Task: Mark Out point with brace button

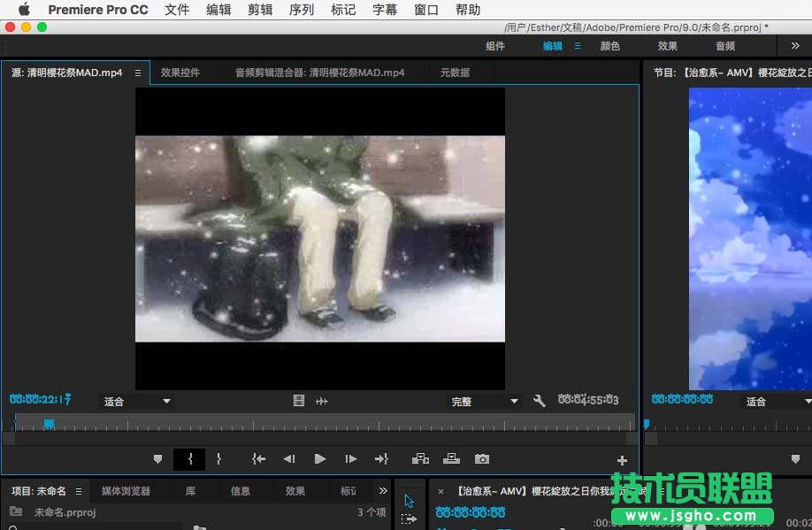Action: pyautogui.click(x=218, y=459)
